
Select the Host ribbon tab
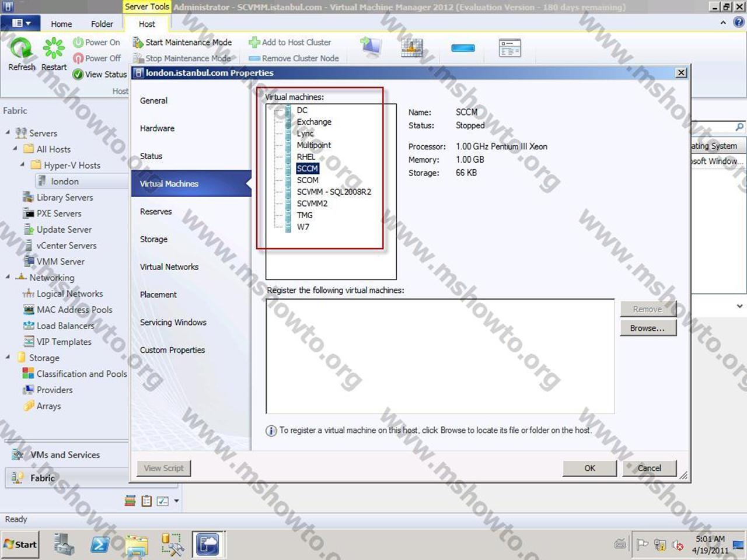(147, 24)
